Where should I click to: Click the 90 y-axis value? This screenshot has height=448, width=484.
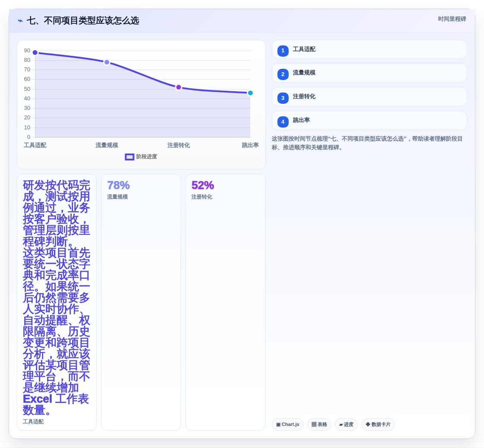coord(27,51)
